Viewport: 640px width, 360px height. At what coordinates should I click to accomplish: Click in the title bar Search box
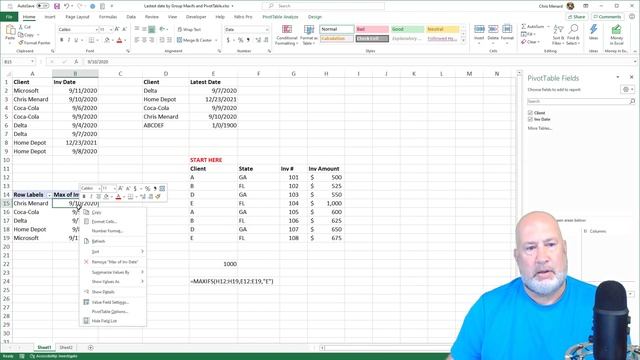pyautogui.click(x=323, y=6)
